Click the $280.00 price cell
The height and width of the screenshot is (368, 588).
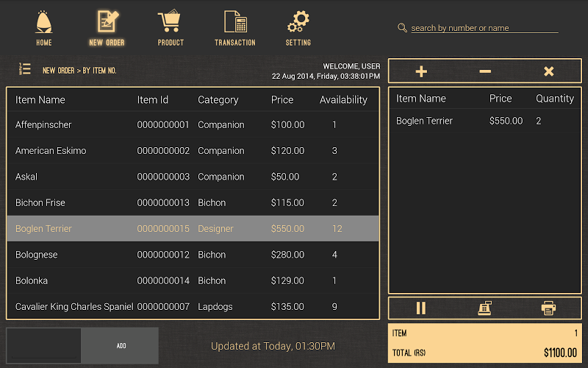click(x=287, y=255)
